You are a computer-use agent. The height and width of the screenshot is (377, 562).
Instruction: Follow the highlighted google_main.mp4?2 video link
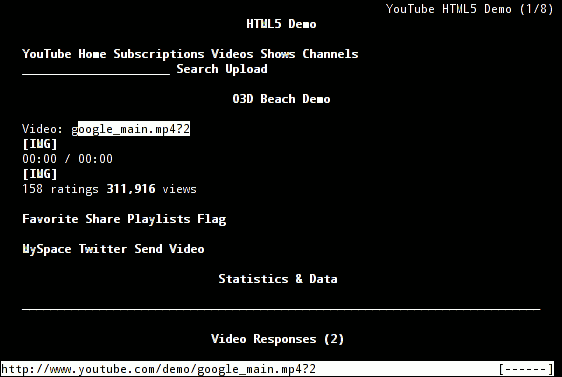coord(130,129)
